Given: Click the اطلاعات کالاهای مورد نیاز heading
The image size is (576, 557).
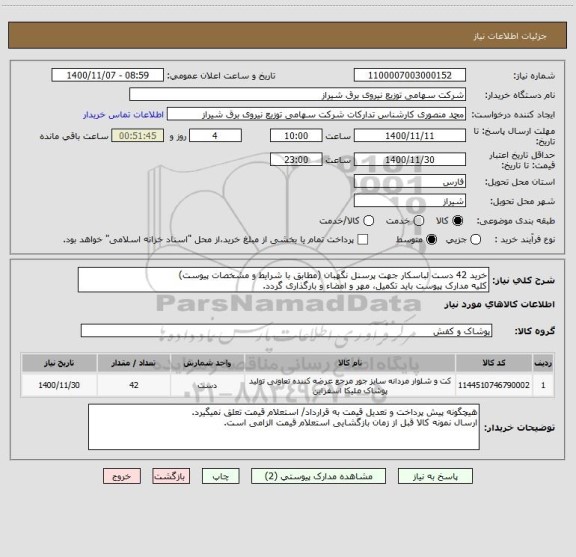Looking at the screenshot, I should pyautogui.click(x=500, y=305).
